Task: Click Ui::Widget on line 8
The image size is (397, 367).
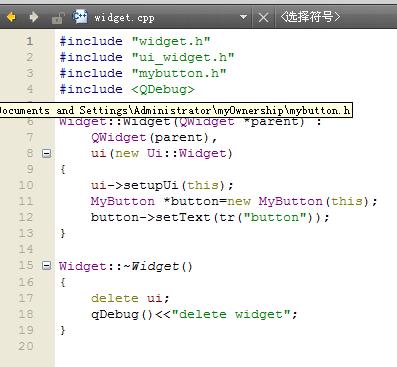Action: 187,153
